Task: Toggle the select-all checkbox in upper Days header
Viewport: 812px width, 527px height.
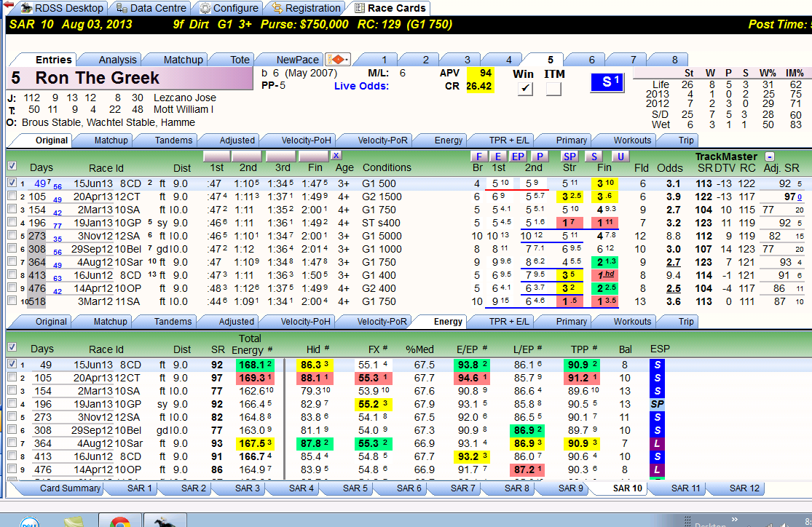Action: click(x=12, y=166)
